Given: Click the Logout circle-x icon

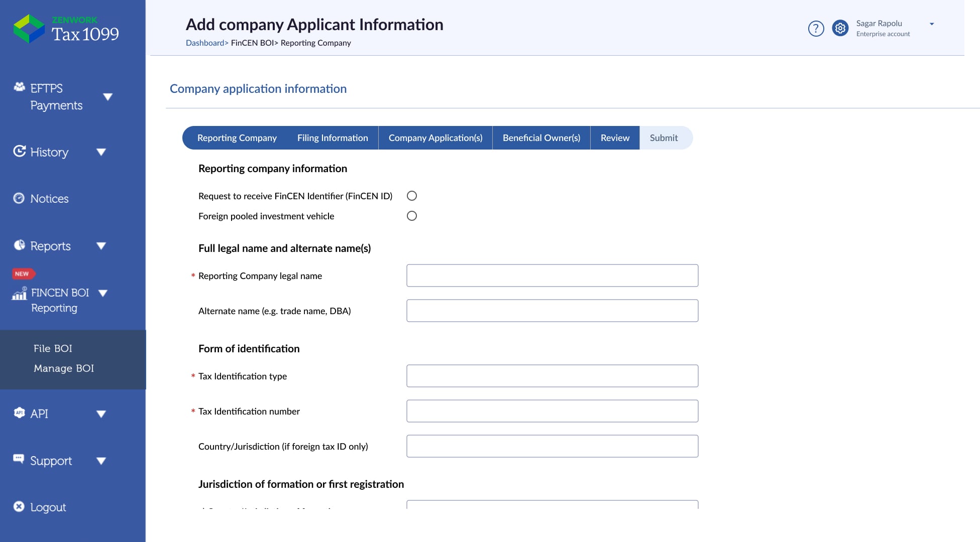Looking at the screenshot, I should [x=19, y=506].
